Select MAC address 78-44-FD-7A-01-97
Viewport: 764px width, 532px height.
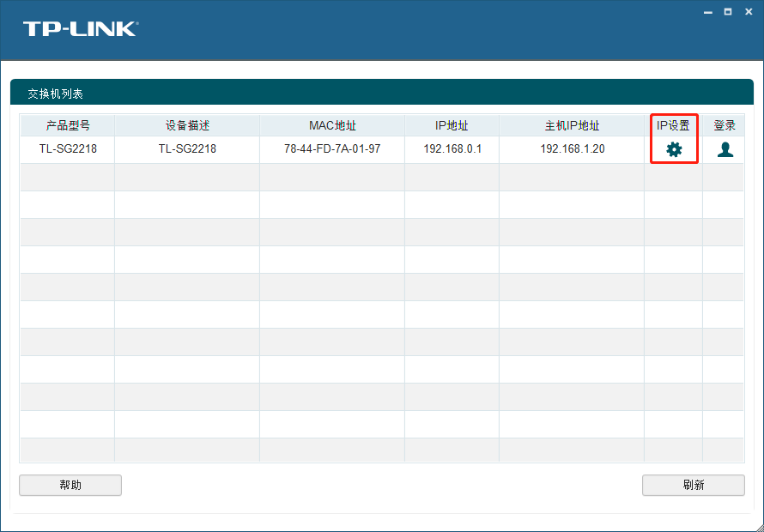332,149
